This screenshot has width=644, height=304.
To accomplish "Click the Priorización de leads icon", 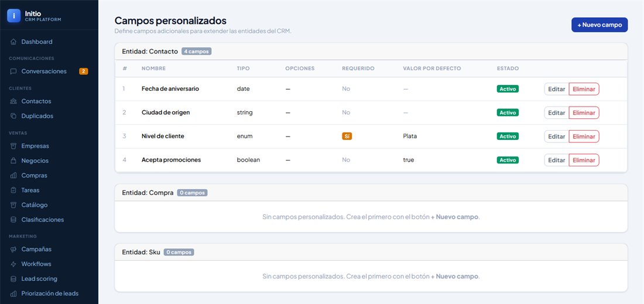I will (13, 293).
